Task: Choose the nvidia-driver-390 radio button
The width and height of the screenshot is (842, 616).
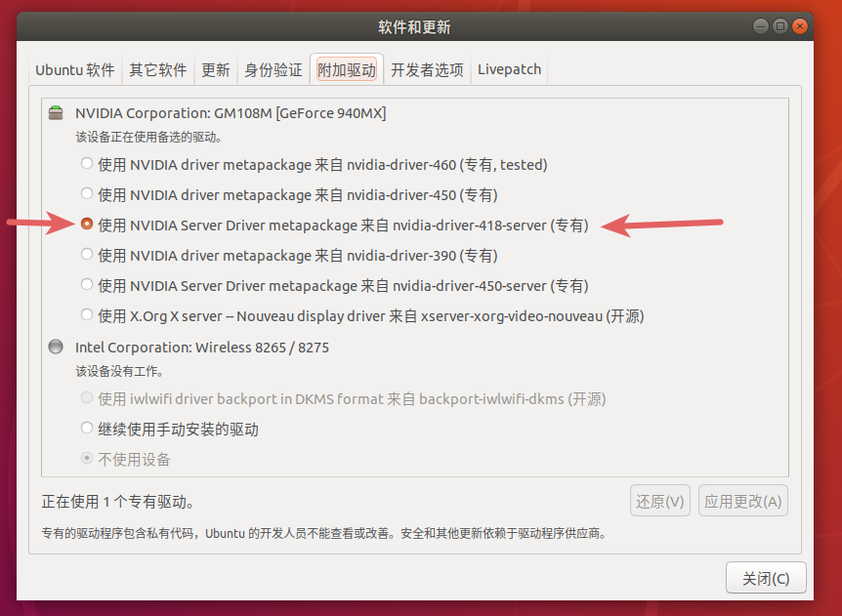Action: click(87, 255)
